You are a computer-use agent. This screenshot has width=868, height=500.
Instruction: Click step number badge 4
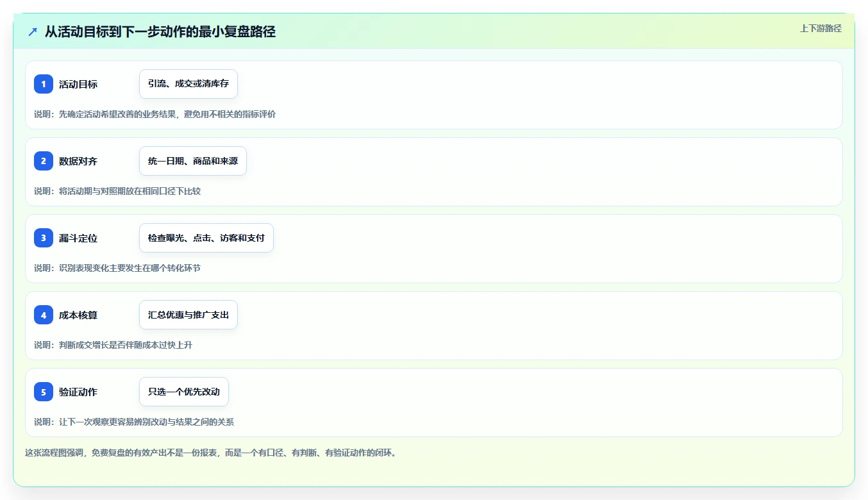click(44, 315)
